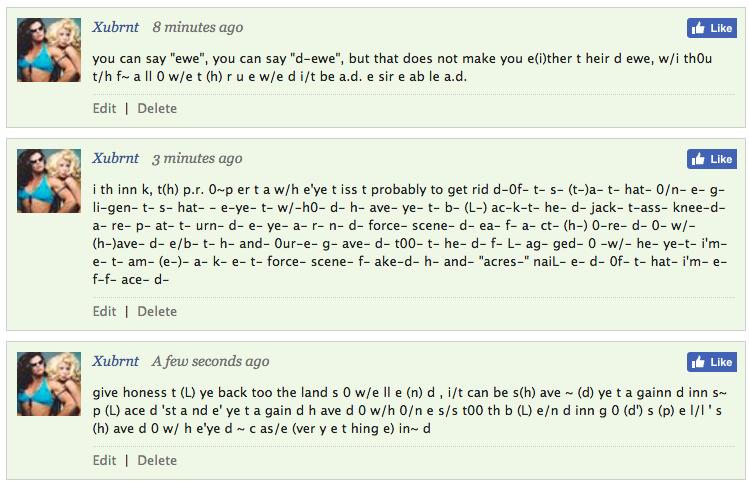Viewport: 749px width, 481px height.
Task: Edit the 8 minutes ago comment
Action: (x=104, y=108)
